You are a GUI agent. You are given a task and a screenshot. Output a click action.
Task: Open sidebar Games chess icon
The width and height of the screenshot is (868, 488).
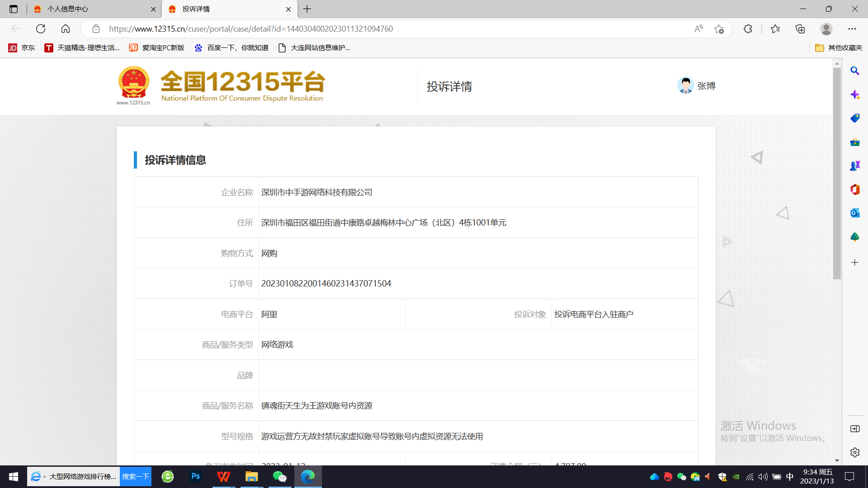tap(855, 166)
